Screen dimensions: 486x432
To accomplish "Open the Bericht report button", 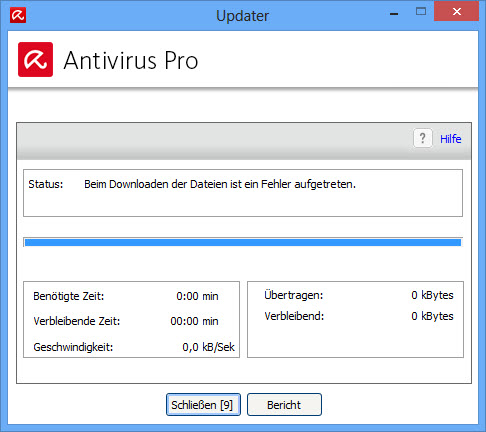I will [284, 405].
